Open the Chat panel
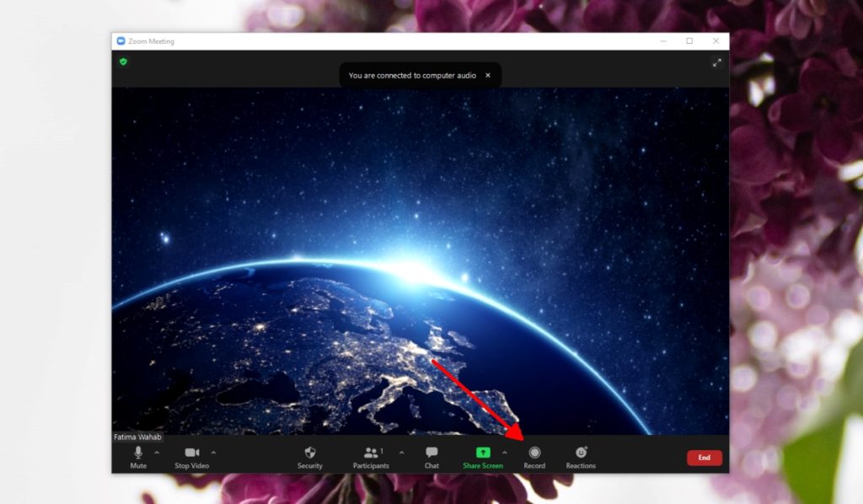 431,456
